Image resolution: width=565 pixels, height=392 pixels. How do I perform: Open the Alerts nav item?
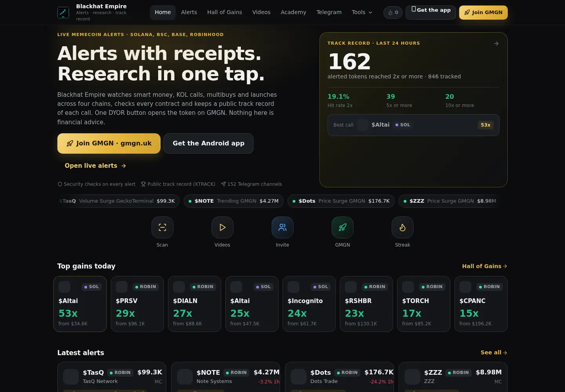click(x=189, y=13)
